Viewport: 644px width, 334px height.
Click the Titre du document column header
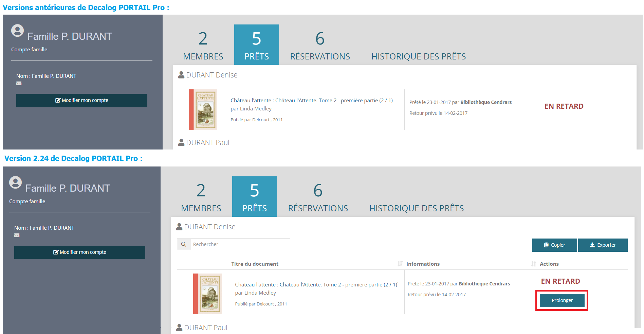(255, 264)
